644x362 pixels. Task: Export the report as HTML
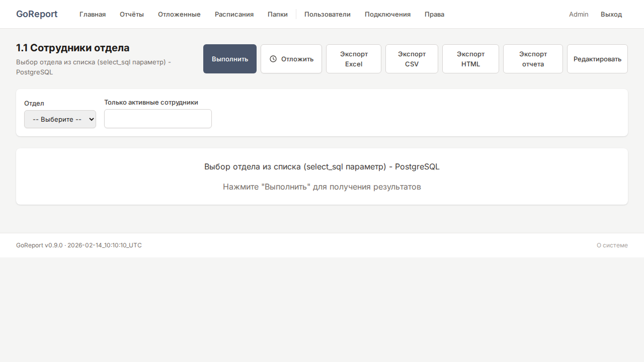tap(470, 59)
